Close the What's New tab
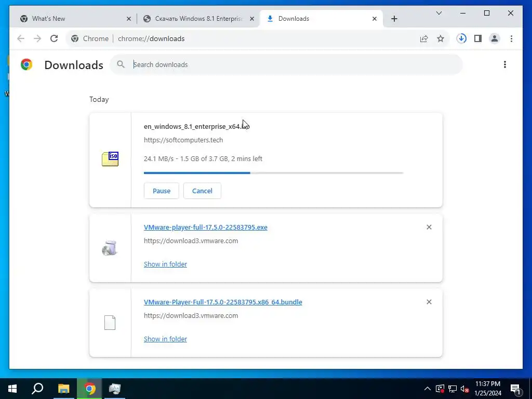Screen dimensions: 532x399 [129, 19]
